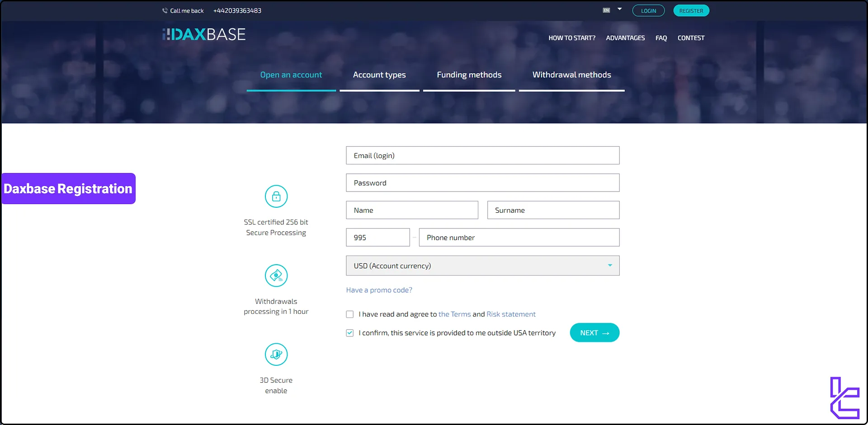
Task: Click the Call me back link
Action: point(187,11)
